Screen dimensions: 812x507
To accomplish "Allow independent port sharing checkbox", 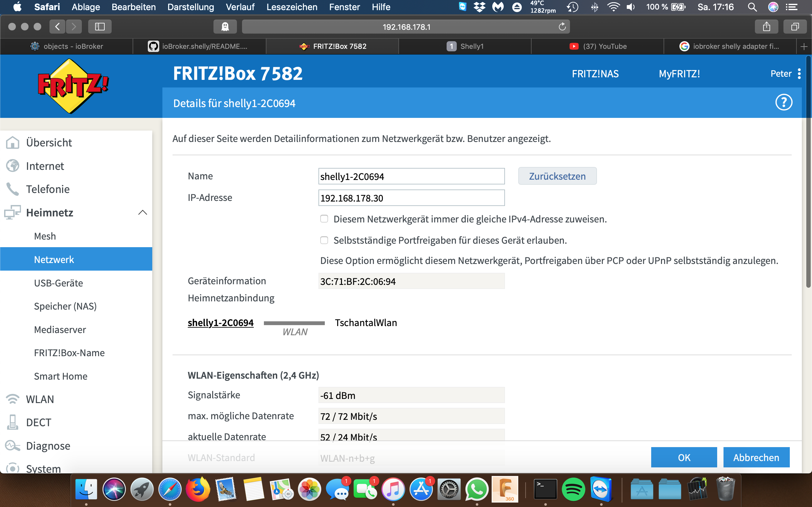I will coord(324,240).
